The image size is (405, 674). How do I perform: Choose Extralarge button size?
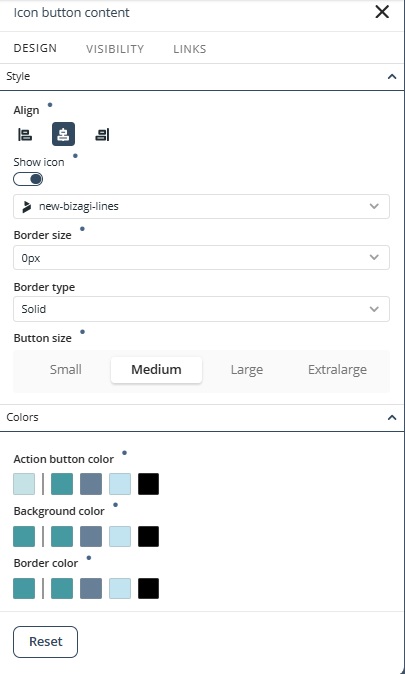click(338, 370)
